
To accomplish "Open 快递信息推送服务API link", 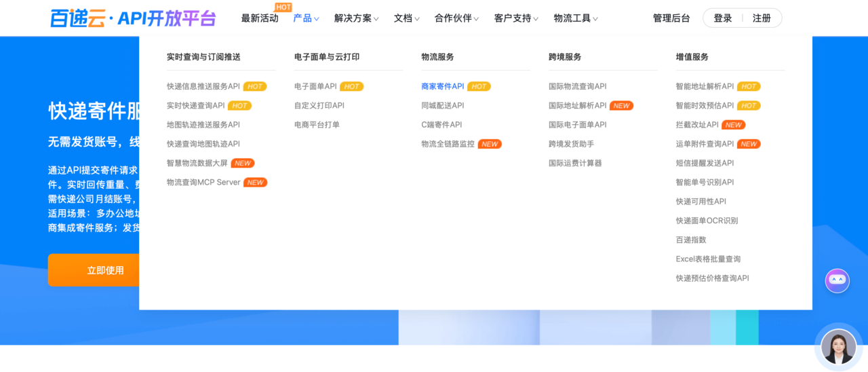I will point(203,87).
